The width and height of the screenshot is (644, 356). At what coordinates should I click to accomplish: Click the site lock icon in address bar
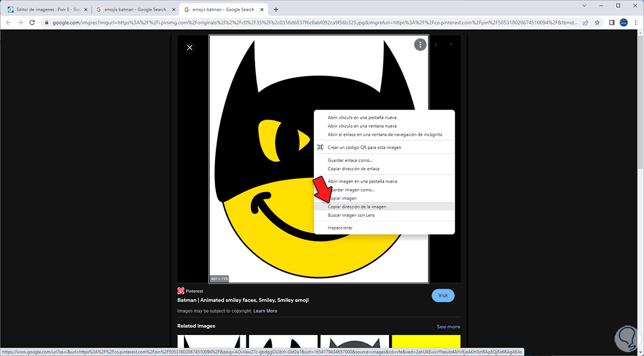[x=47, y=23]
